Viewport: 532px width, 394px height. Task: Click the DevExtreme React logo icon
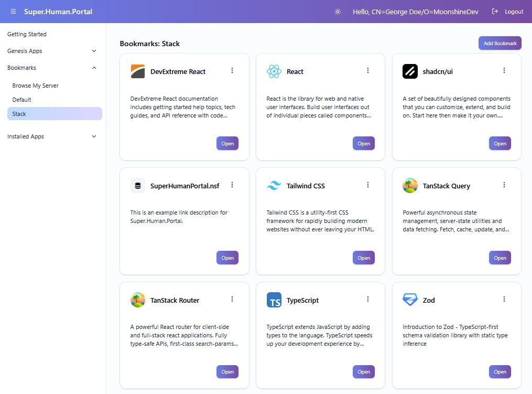coord(138,71)
